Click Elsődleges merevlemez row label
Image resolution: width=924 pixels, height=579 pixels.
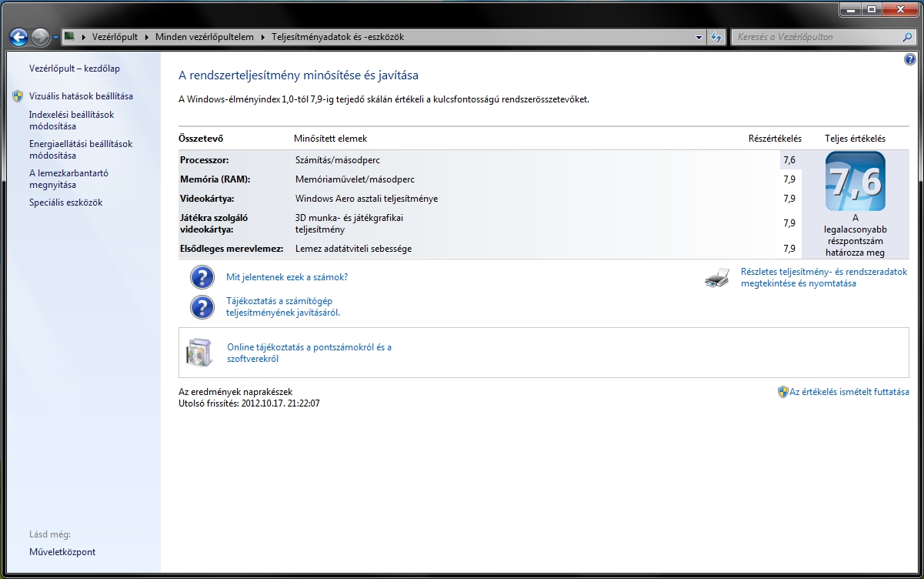click(x=232, y=249)
